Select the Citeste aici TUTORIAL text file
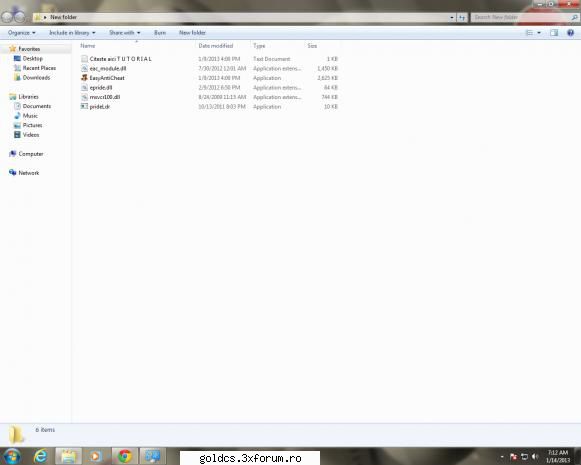 [x=120, y=59]
